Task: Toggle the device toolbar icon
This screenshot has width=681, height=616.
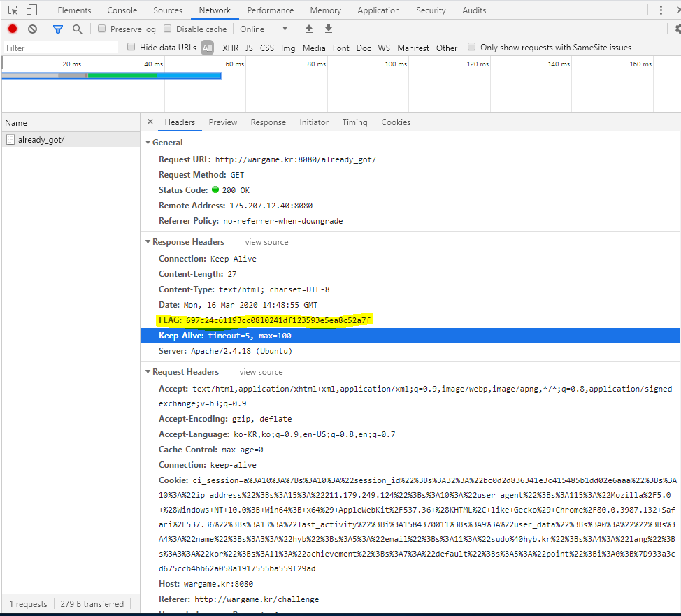Action: pos(31,10)
